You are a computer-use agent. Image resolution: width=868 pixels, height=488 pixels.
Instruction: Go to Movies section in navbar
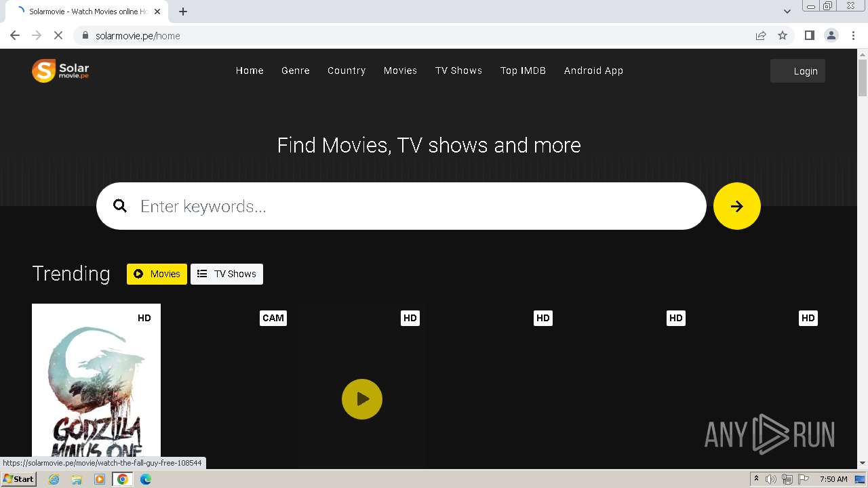pyautogui.click(x=400, y=70)
